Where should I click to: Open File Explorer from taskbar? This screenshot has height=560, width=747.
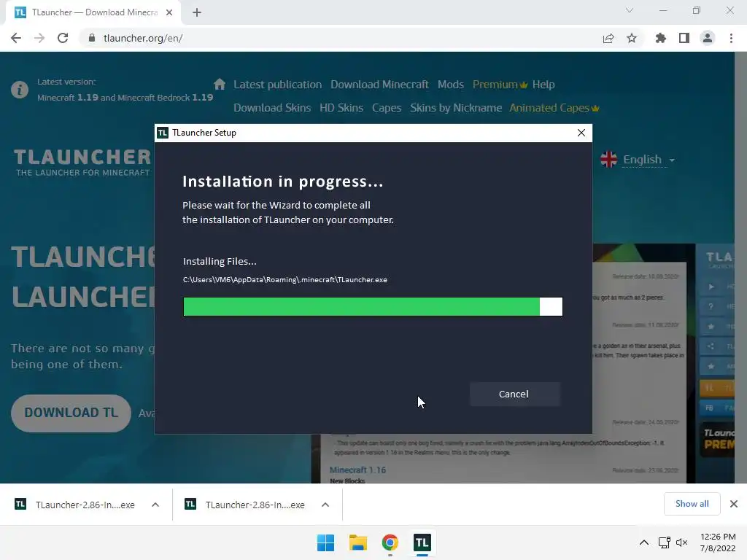357,542
